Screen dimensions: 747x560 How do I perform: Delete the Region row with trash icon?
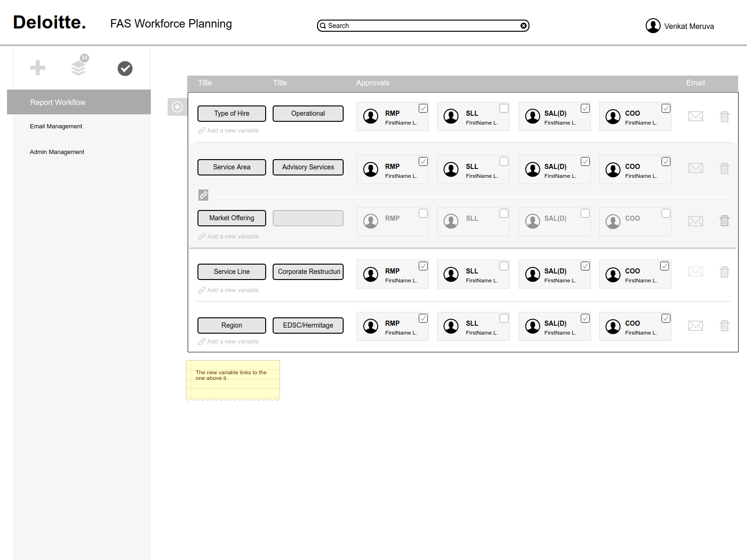tap(725, 325)
